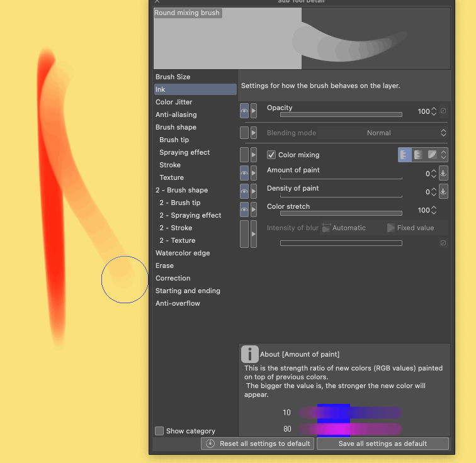The width and height of the screenshot is (476, 463).
Task: Expand the Color stretch row arrow
Action: pyautogui.click(x=254, y=209)
